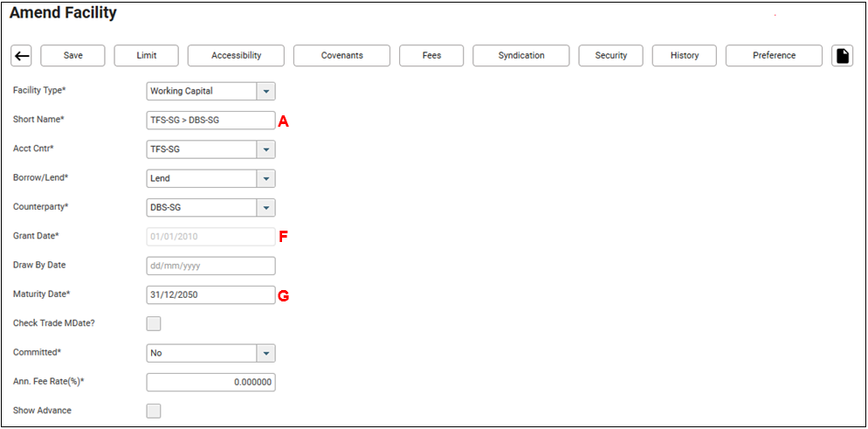This screenshot has height=429, width=868.
Task: Enable the Check Trade MDate checkbox
Action: point(154,323)
